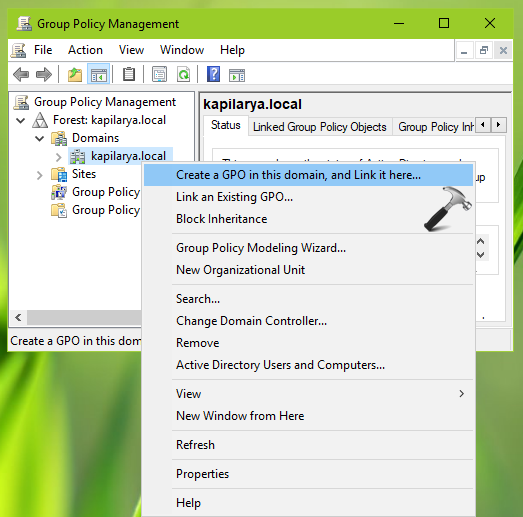Open the File menu
Screen dimensions: 523x517
pyautogui.click(x=43, y=50)
